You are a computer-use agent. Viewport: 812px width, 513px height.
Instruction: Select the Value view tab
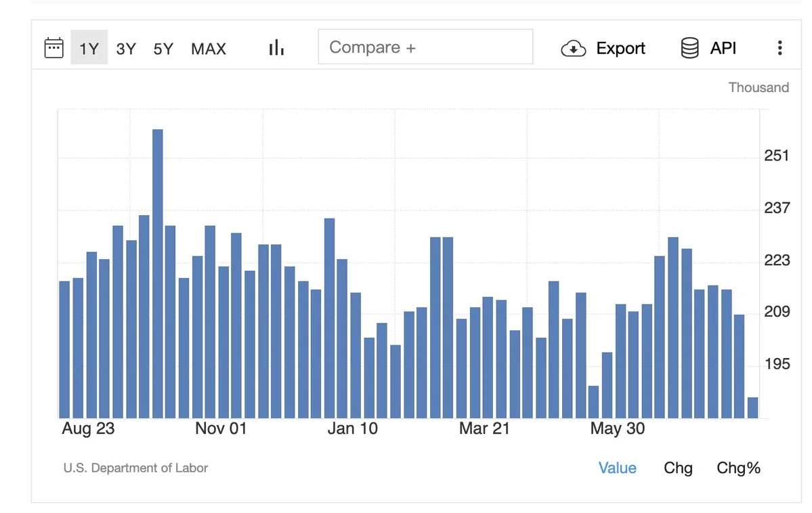click(617, 468)
